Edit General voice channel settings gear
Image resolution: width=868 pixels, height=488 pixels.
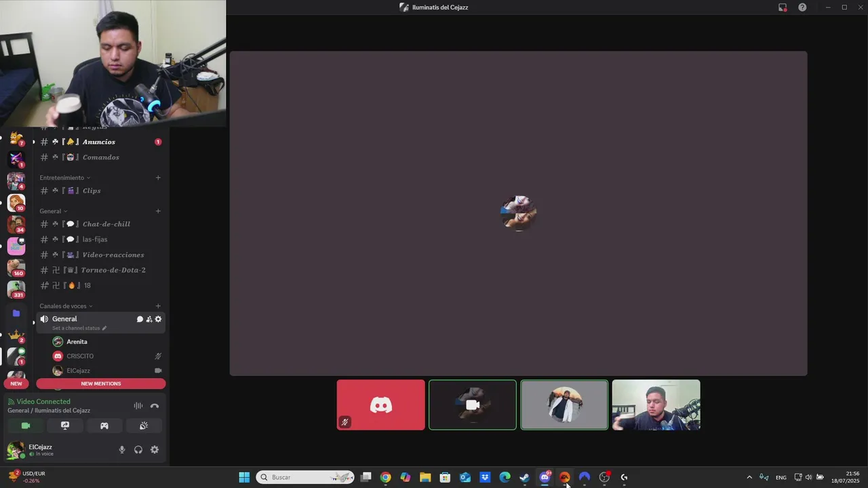[x=159, y=319]
